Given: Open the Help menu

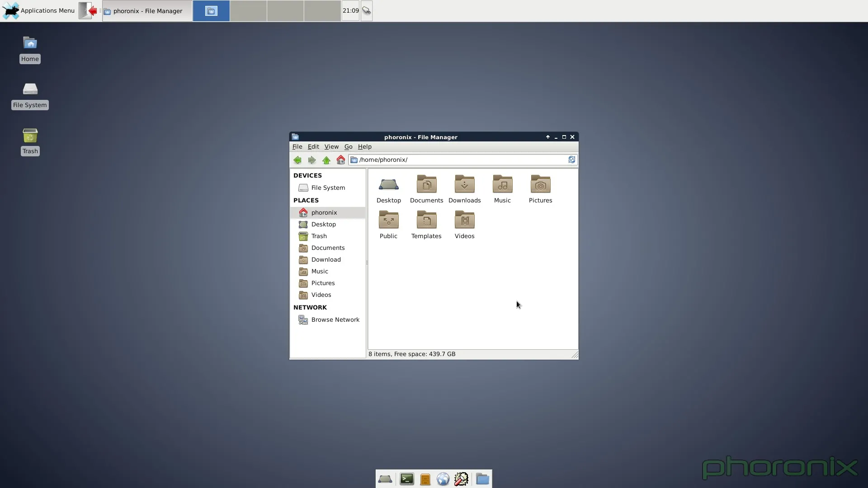Looking at the screenshot, I should (x=364, y=146).
